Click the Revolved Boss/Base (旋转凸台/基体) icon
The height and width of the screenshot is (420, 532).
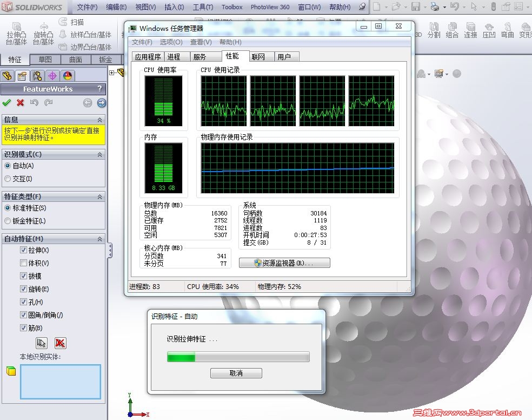pyautogui.click(x=43, y=34)
